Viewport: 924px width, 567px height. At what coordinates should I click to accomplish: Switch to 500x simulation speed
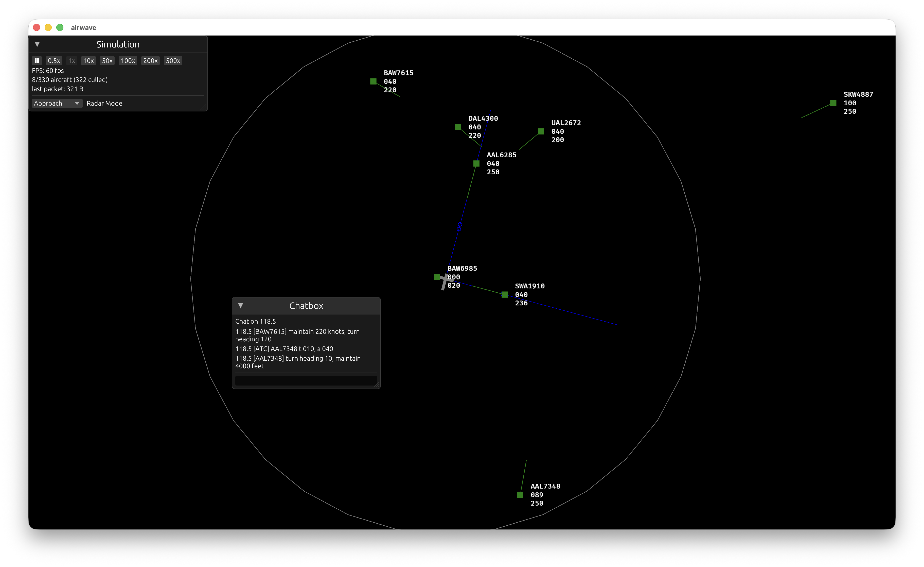[x=173, y=60]
